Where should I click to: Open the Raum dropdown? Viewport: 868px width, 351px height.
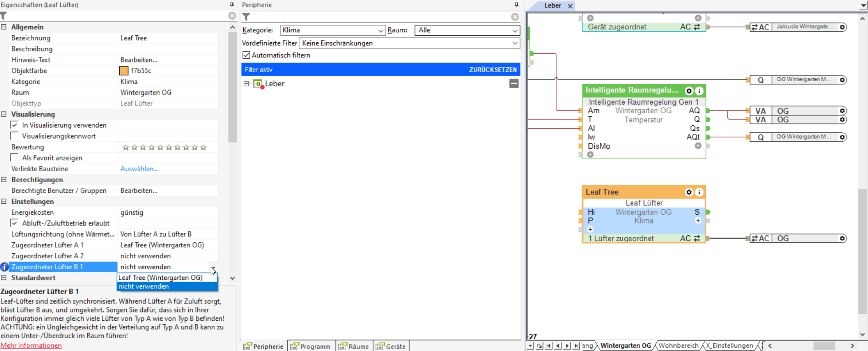click(515, 30)
